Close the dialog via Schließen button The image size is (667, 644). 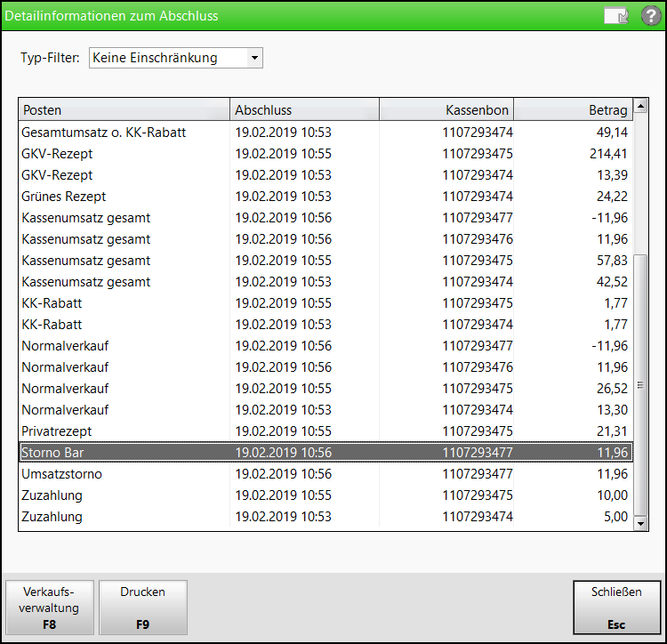click(616, 608)
